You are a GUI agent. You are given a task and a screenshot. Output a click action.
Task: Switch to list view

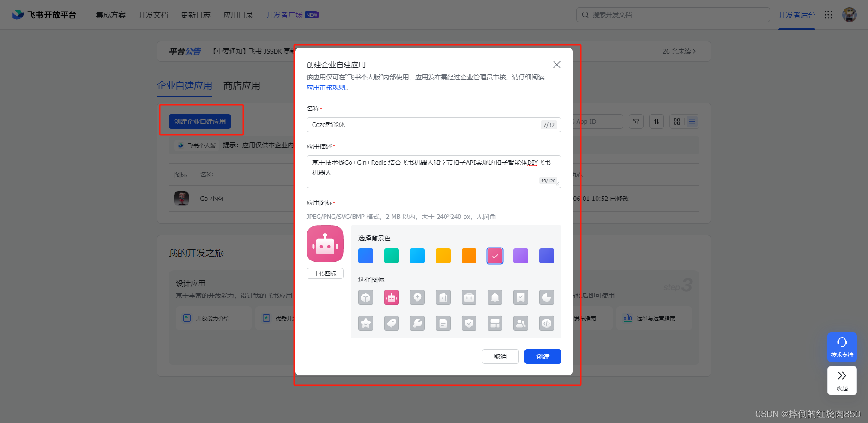[692, 121]
